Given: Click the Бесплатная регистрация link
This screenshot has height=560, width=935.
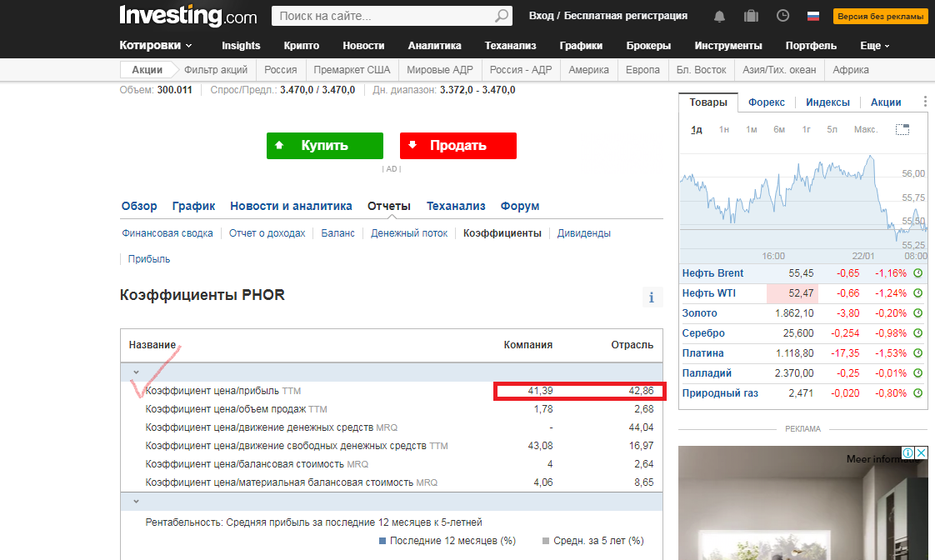Looking at the screenshot, I should click(626, 16).
